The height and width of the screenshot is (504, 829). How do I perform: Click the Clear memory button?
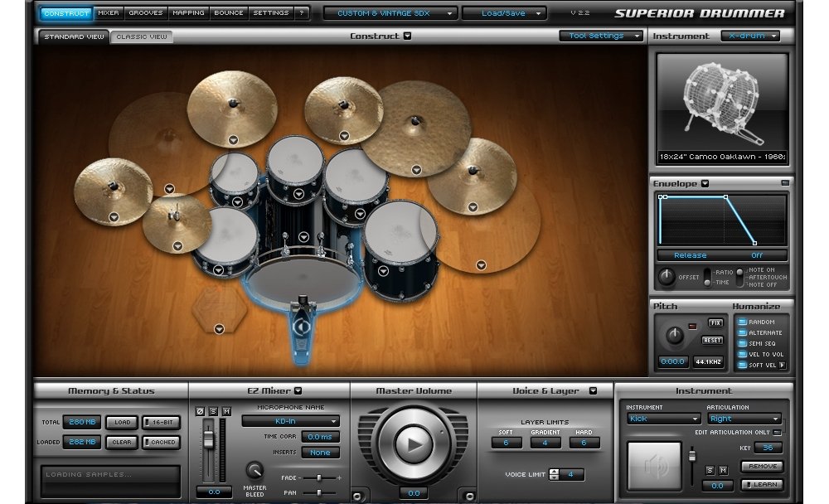(122, 442)
